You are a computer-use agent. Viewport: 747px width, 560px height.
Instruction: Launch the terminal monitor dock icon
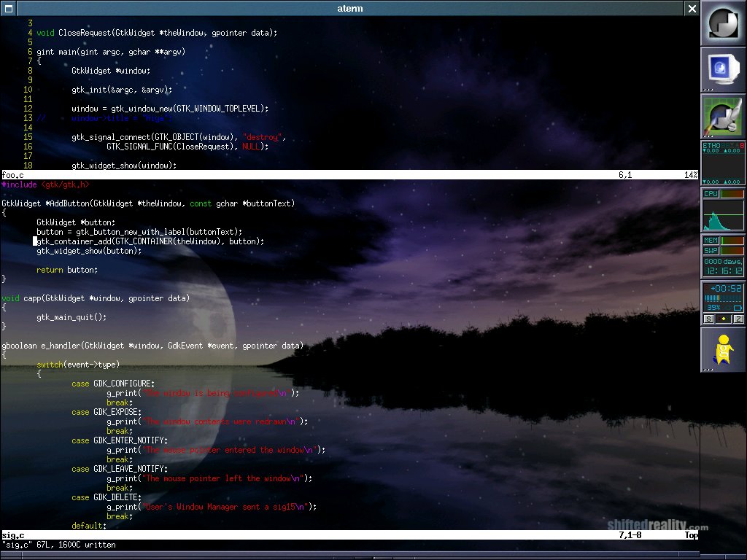723,69
